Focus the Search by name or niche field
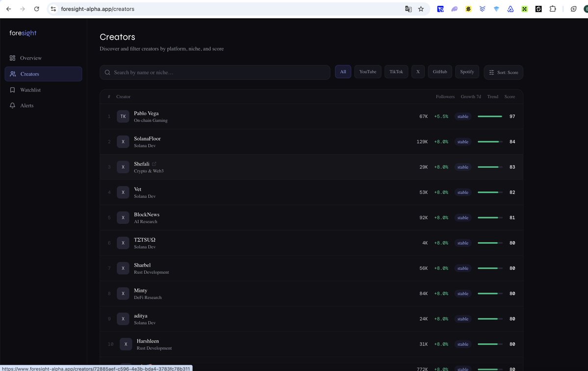588x371 pixels. (215, 73)
